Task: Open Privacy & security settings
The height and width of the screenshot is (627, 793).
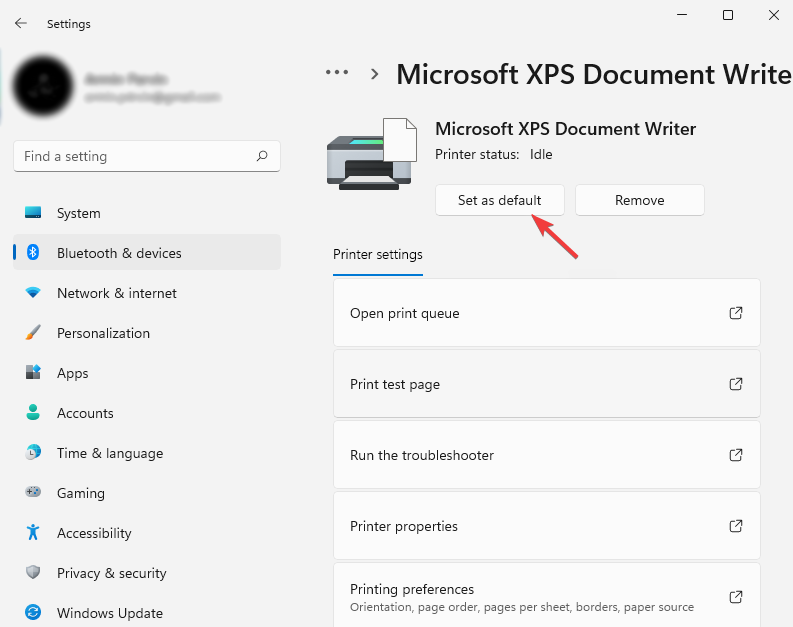Action: [147, 572]
